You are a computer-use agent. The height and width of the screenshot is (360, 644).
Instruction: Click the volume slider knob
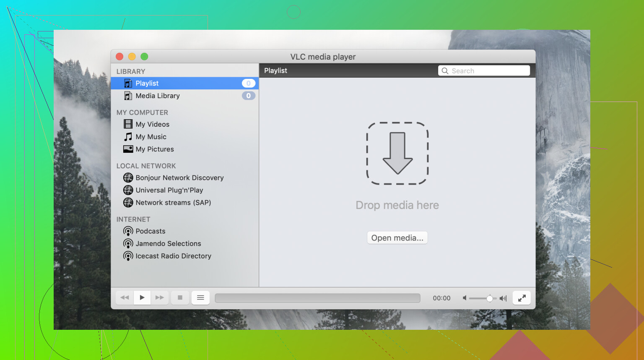(490, 298)
